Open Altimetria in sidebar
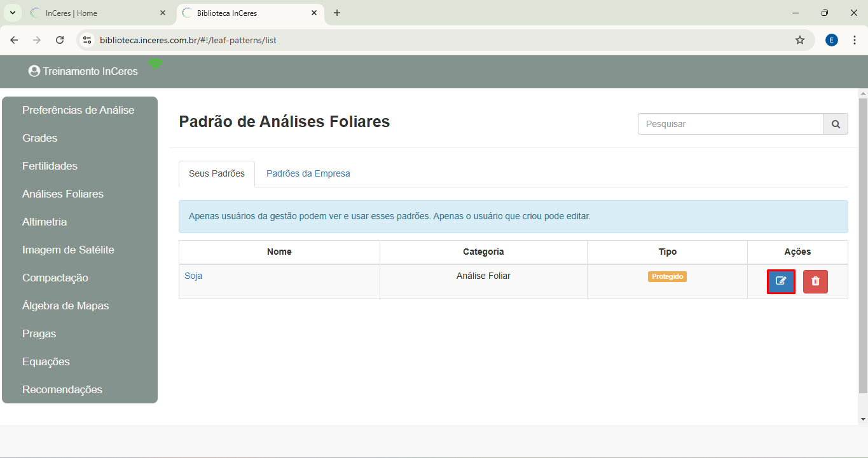Viewport: 868px width, 458px height. point(45,222)
